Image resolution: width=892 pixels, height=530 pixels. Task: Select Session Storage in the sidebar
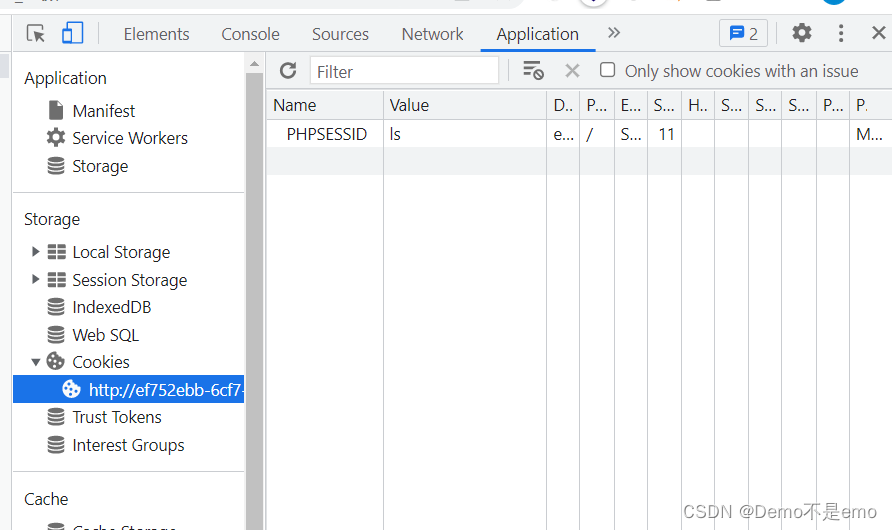[x=130, y=280]
